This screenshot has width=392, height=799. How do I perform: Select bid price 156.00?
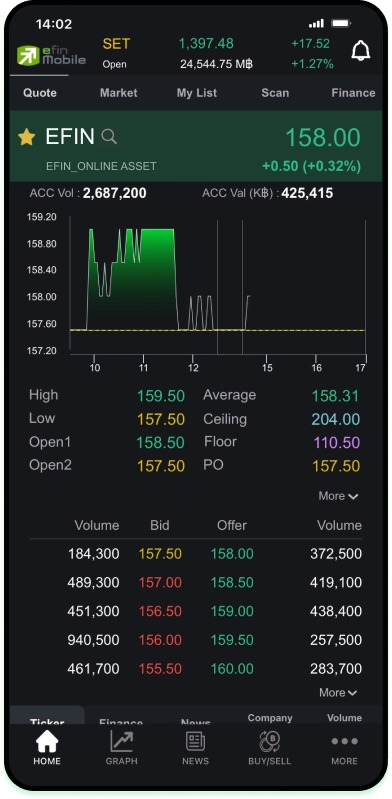[160, 640]
